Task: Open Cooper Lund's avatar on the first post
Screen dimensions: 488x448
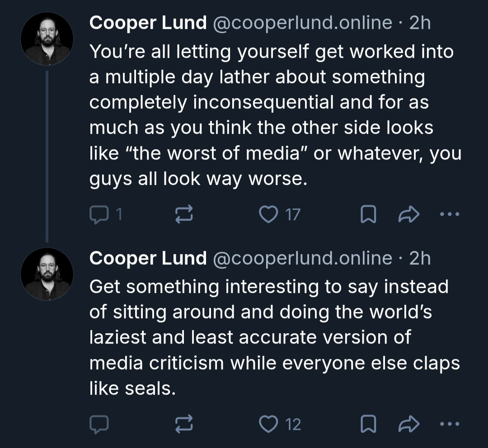Action: 47,38
